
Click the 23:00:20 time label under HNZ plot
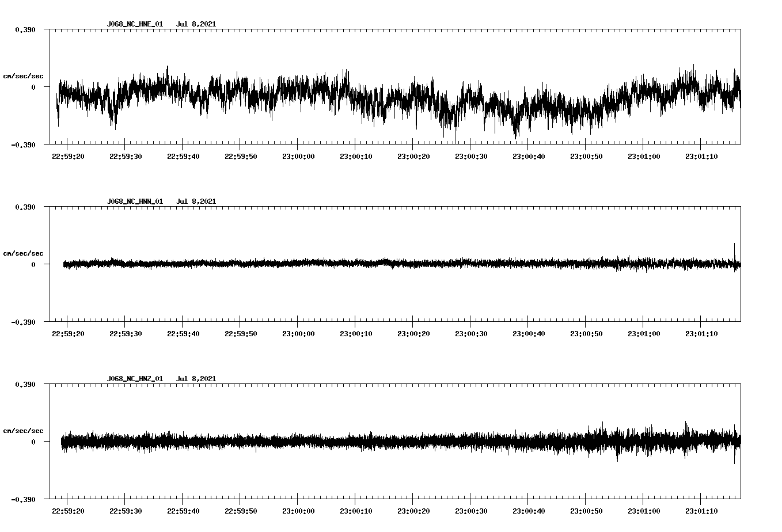tap(413, 511)
